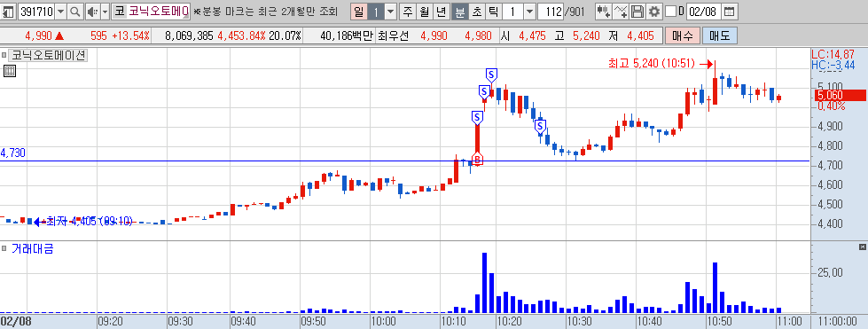Close the 거래대금 volume panel
Image resolution: width=868 pixels, height=329 pixels.
(x=862, y=247)
